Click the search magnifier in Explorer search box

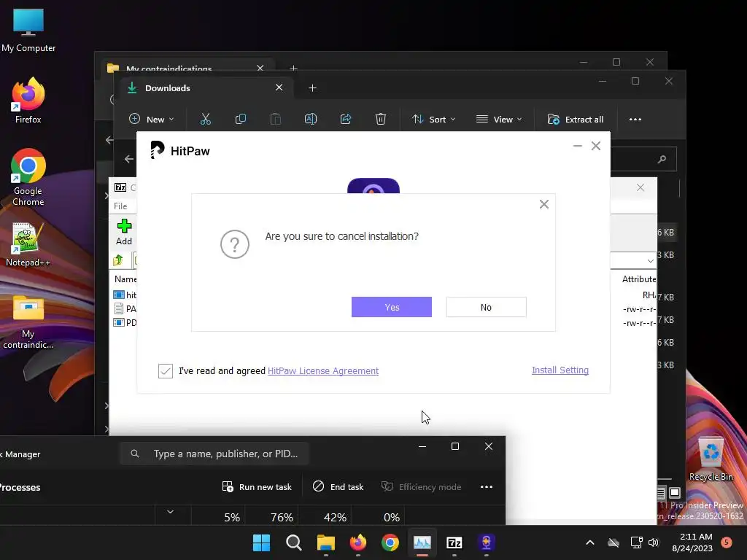662,159
